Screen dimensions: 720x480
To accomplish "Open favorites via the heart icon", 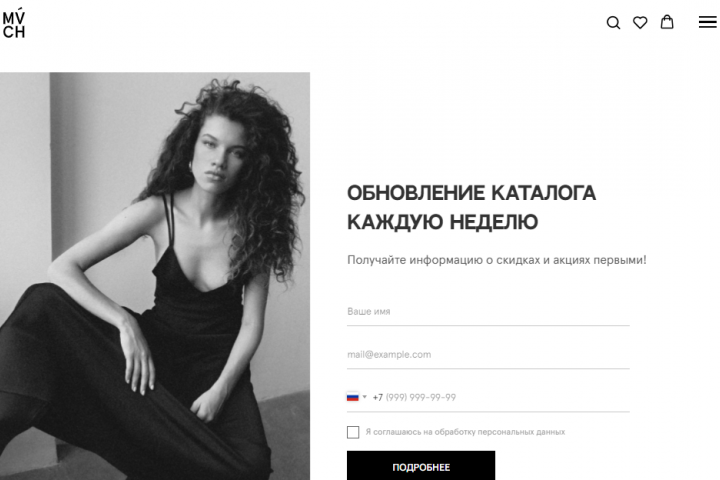I will [x=640, y=23].
